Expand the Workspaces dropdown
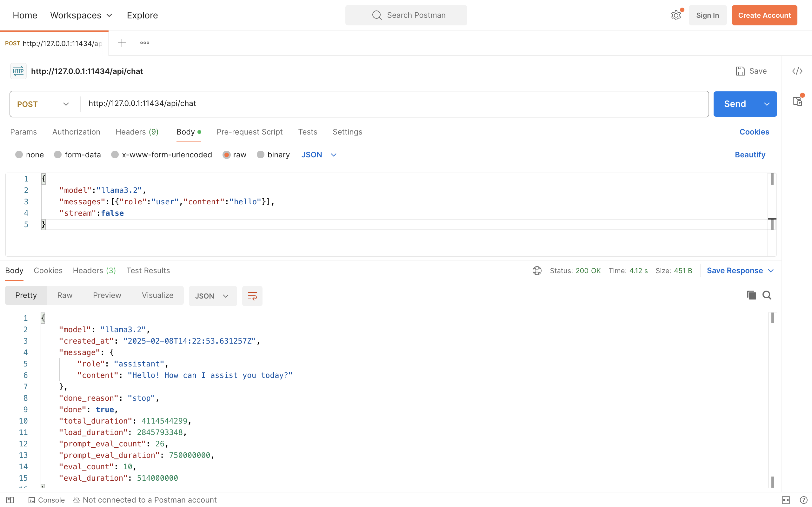The image size is (812, 507). (82, 15)
